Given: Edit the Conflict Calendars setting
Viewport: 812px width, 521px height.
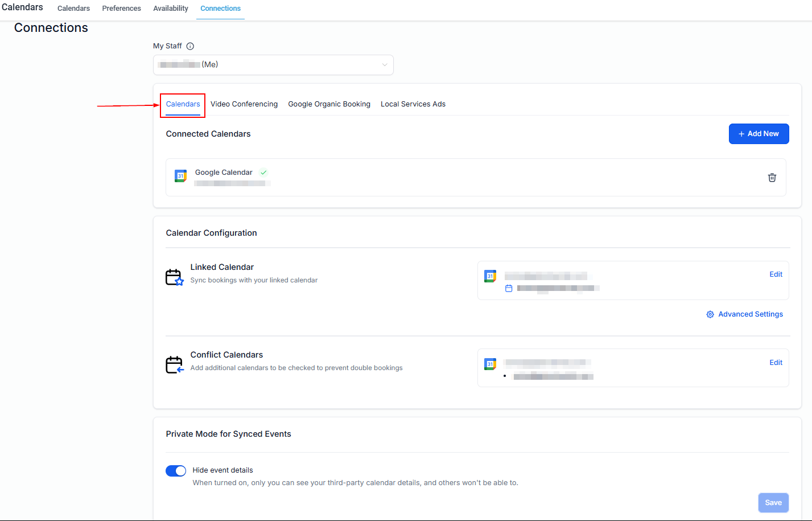Looking at the screenshot, I should pos(776,363).
